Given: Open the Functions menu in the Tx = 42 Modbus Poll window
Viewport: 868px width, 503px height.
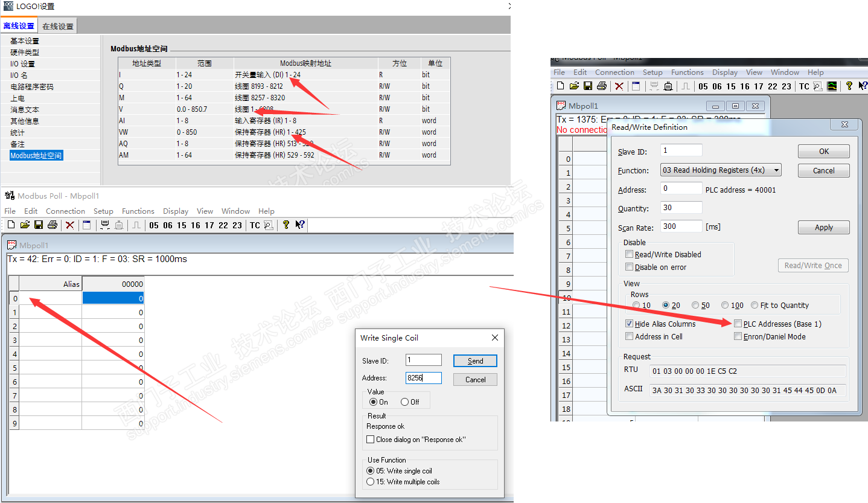Looking at the screenshot, I should pyautogui.click(x=138, y=211).
